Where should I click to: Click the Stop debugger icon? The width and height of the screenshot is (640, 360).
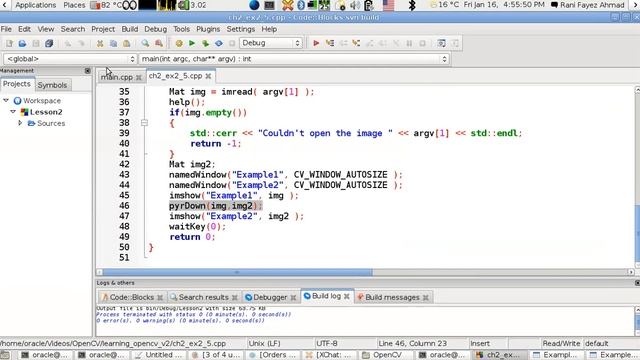[422, 43]
